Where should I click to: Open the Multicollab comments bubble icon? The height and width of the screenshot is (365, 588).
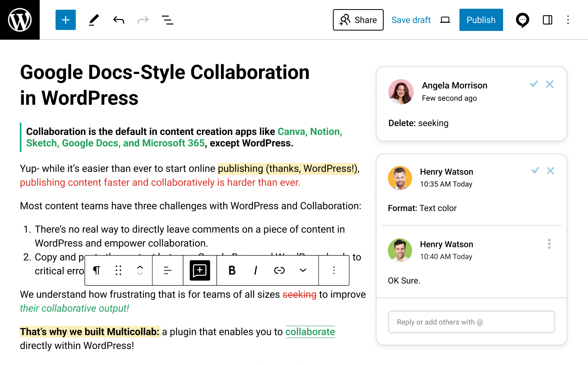tap(523, 20)
